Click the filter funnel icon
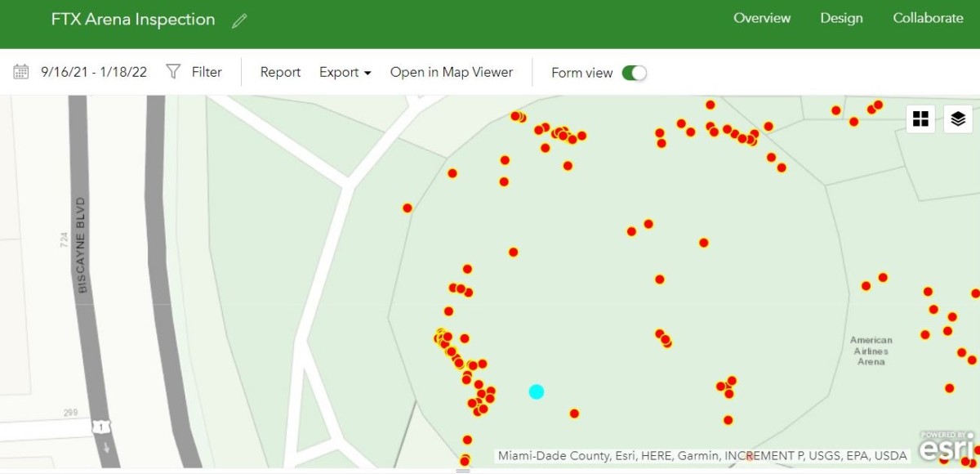Screen dimensions: 980x474 (173, 72)
